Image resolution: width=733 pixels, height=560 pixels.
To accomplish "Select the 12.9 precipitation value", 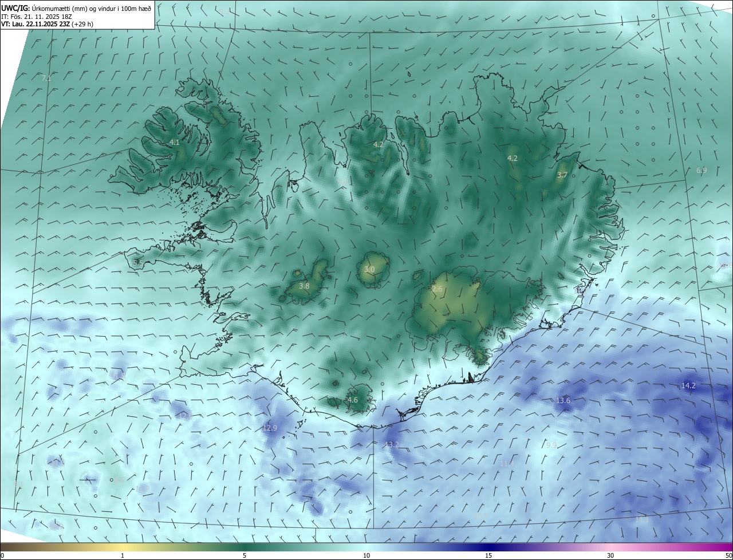I will (x=270, y=428).
